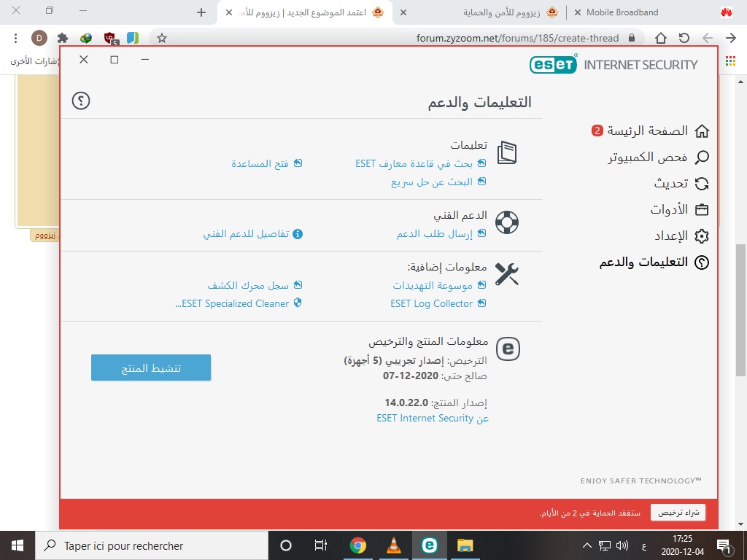Click the wrench and screwdriver icon
This screenshot has width=747, height=560.
507,274
